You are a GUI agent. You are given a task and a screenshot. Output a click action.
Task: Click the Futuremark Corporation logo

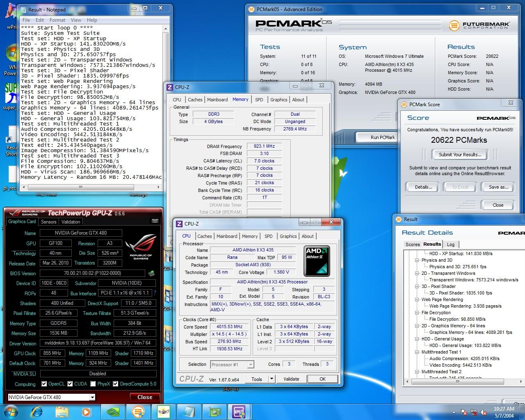[479, 25]
